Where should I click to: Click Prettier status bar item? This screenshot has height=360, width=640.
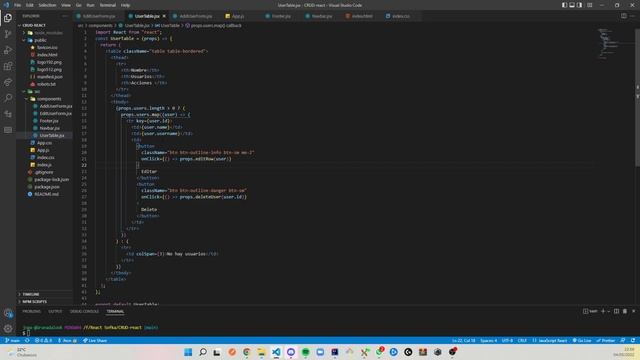pos(606,340)
